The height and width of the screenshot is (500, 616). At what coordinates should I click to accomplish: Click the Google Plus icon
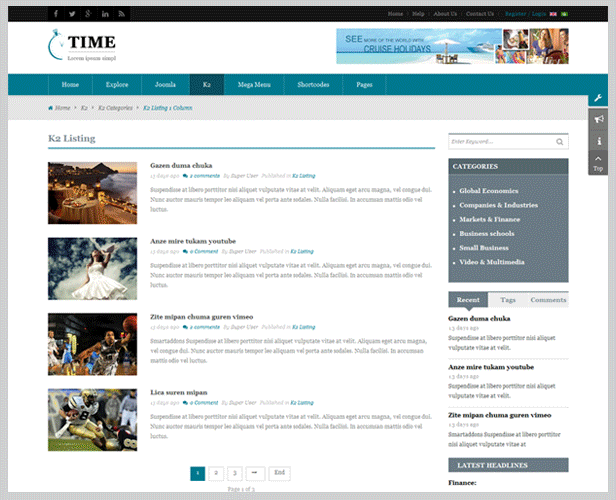pyautogui.click(x=88, y=14)
